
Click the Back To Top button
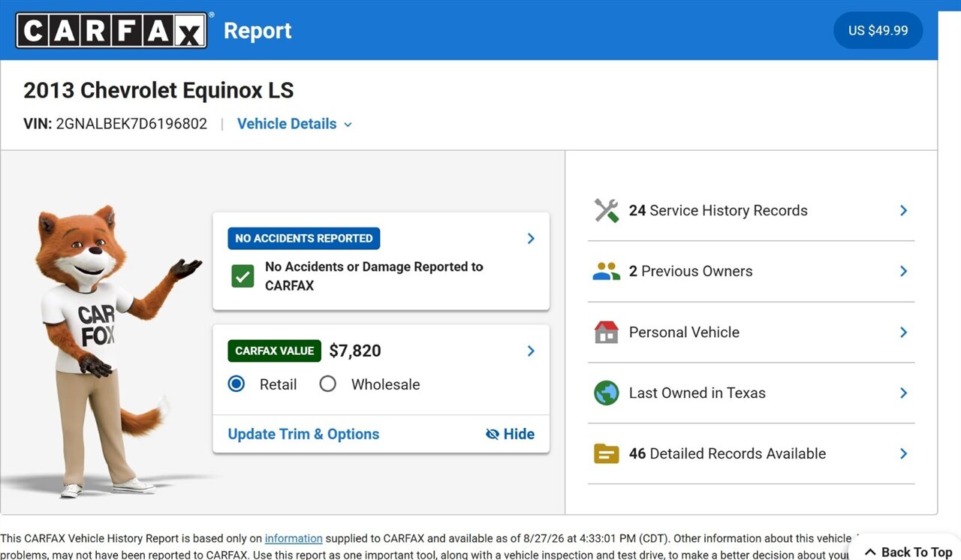click(x=908, y=552)
